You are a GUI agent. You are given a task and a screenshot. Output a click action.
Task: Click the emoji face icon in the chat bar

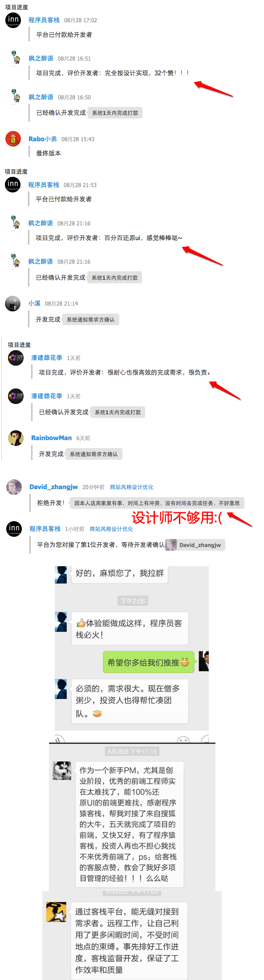pos(183,740)
